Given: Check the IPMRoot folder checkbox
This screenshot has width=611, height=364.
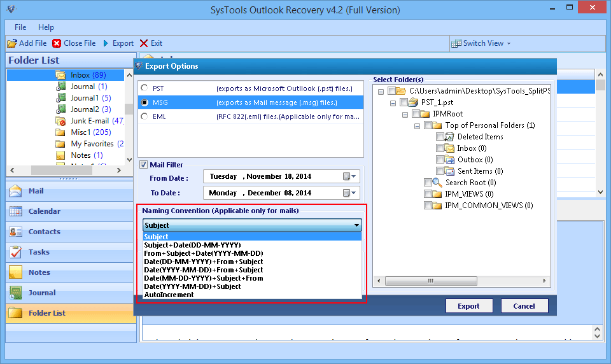Looking at the screenshot, I should 416,114.
